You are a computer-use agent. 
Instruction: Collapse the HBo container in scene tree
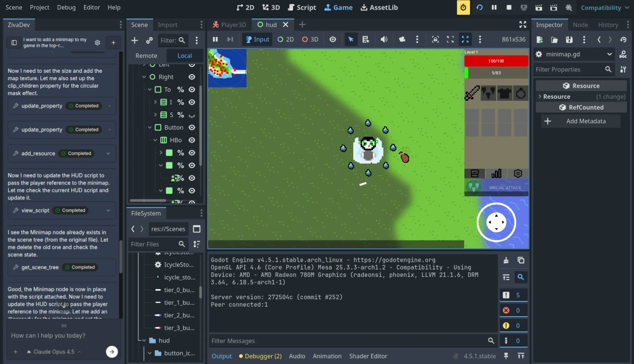point(155,140)
